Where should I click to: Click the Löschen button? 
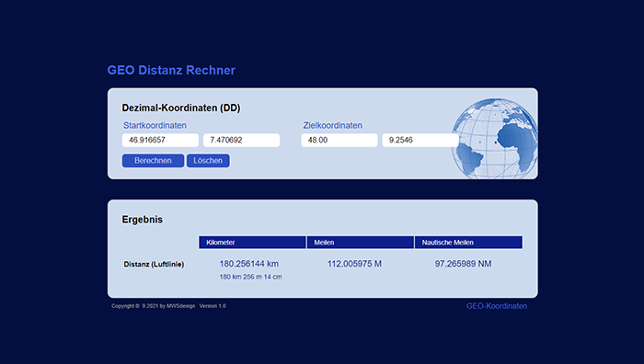(208, 161)
